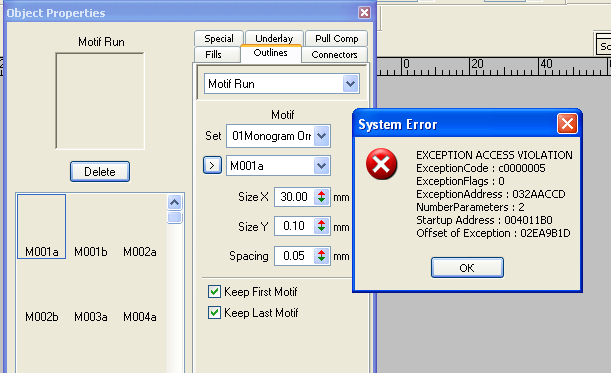611x373 pixels.
Task: Open the Fills tab
Action: (x=214, y=55)
